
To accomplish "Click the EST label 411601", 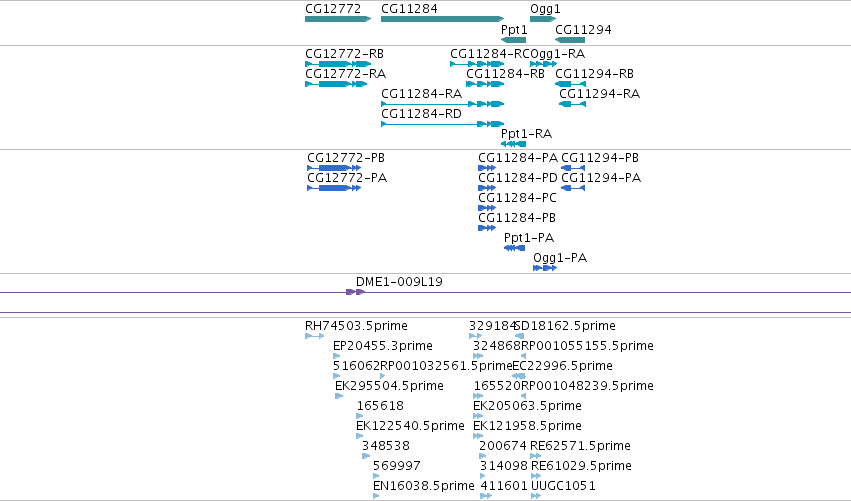I will point(504,486).
